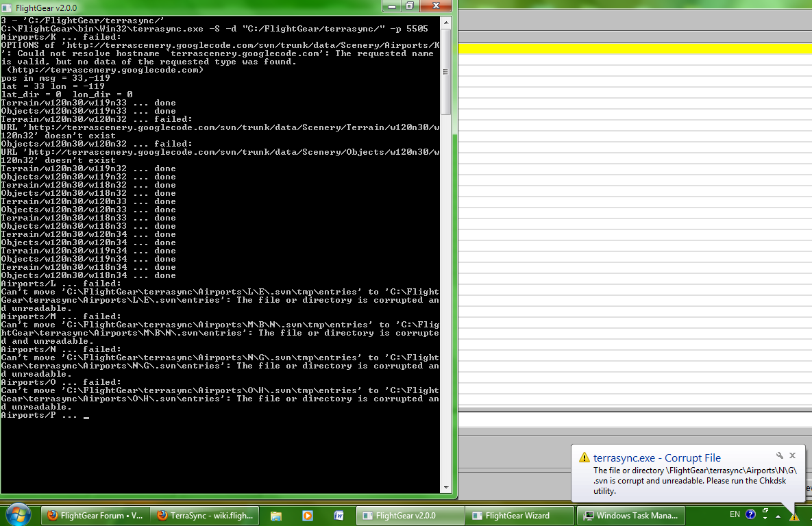The image size is (812, 526).
Task: Close the Corrupt File notification balloon
Action: pos(792,455)
